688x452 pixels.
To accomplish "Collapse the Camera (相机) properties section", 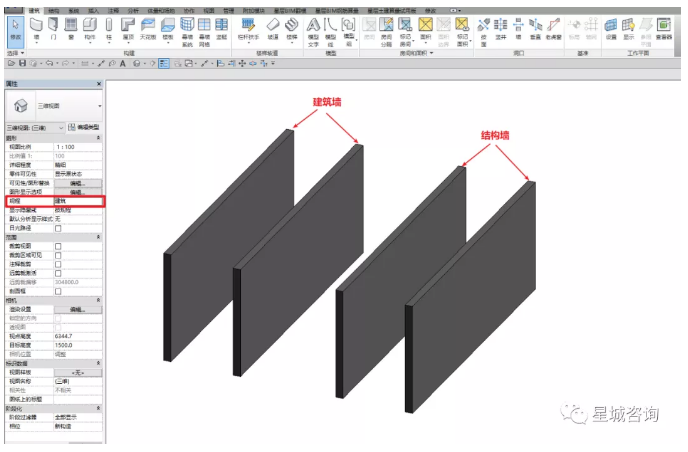I will point(98,300).
